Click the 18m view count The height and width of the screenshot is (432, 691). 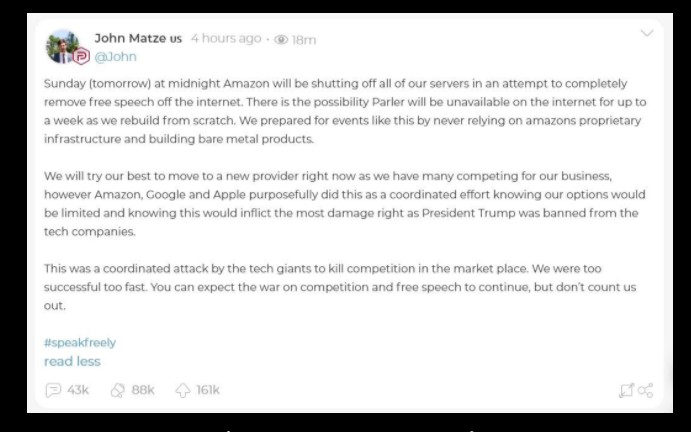pos(304,40)
